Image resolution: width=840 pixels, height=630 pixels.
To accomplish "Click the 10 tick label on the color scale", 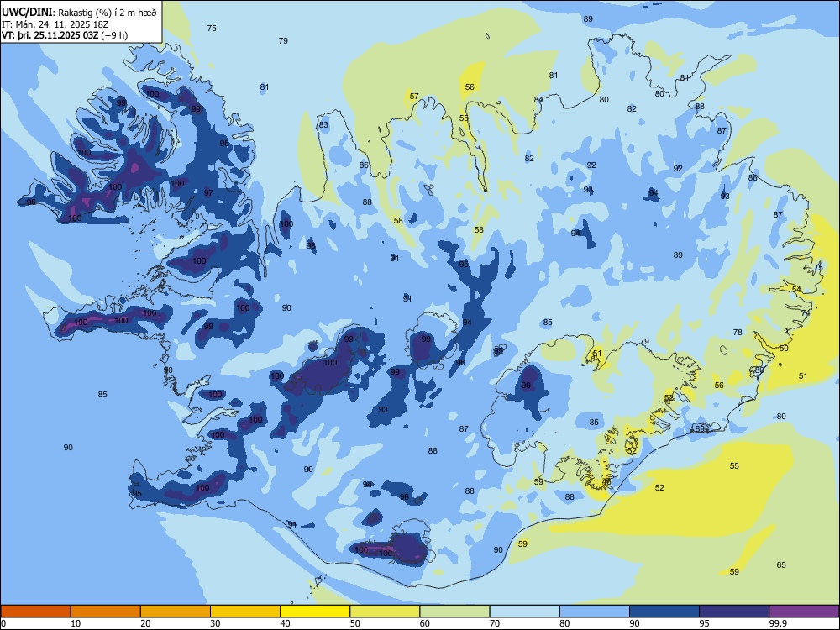I will pyautogui.click(x=76, y=623).
